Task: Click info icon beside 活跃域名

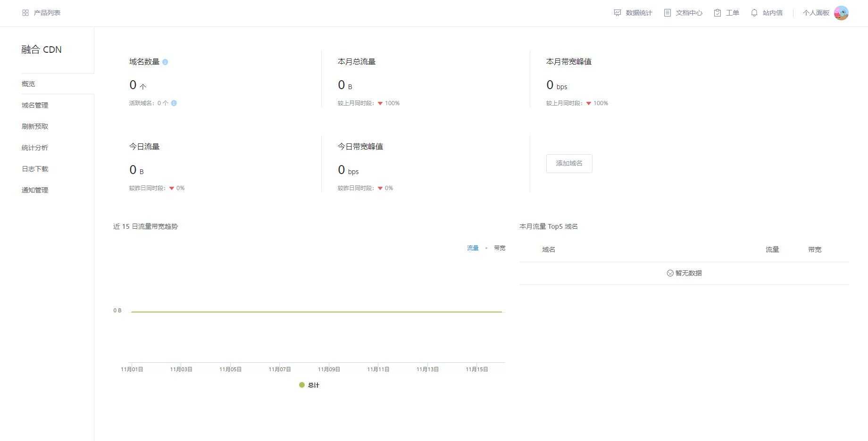Action: (x=174, y=103)
